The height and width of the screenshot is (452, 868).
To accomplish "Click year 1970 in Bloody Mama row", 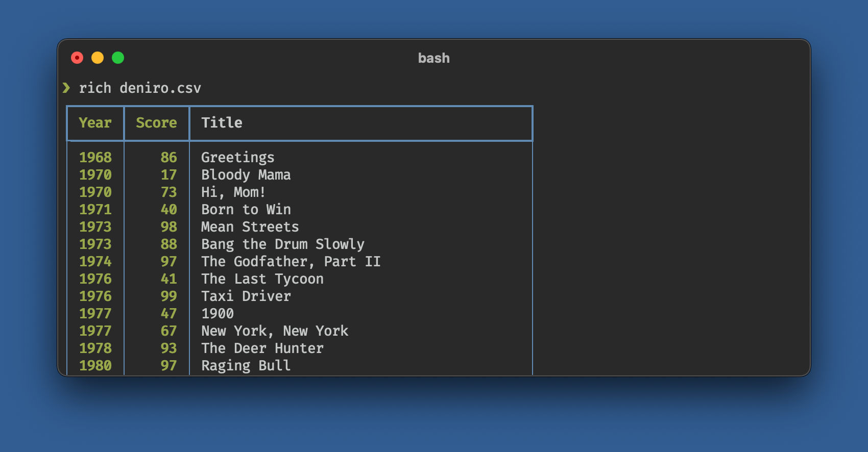I will [95, 175].
